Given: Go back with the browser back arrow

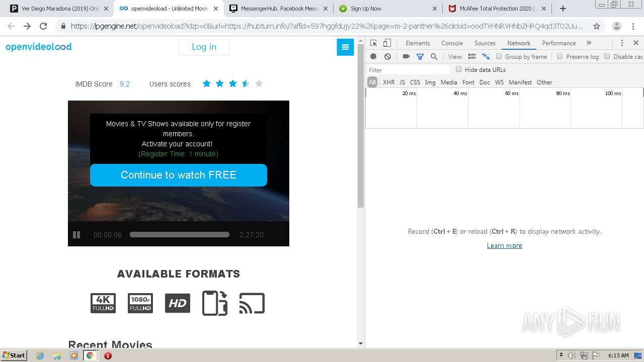Looking at the screenshot, I should [x=11, y=26].
